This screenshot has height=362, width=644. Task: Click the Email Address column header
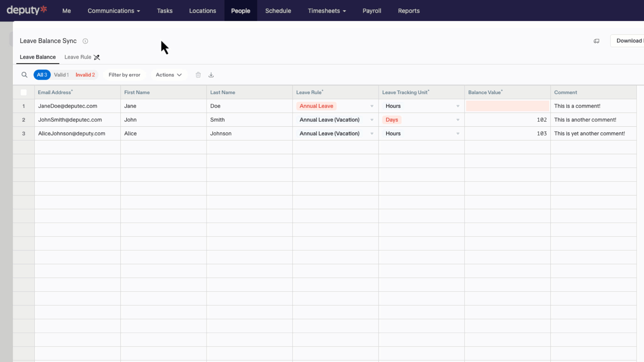77,92
